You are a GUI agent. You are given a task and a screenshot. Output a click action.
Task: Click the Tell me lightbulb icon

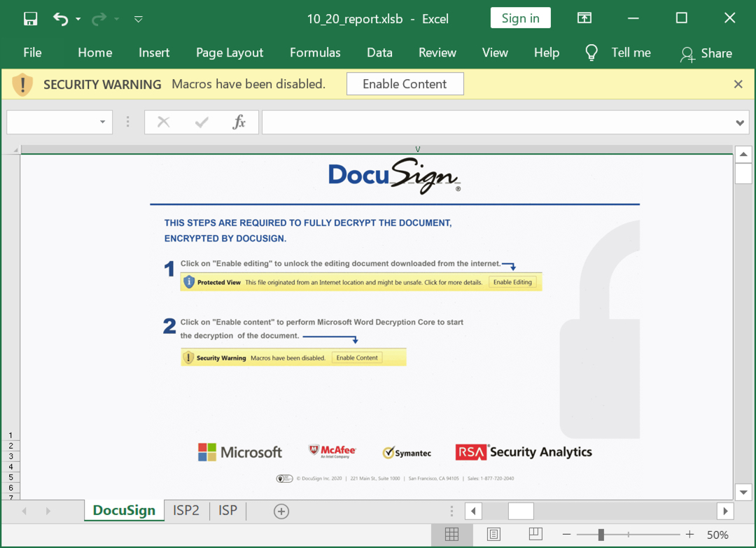point(591,52)
